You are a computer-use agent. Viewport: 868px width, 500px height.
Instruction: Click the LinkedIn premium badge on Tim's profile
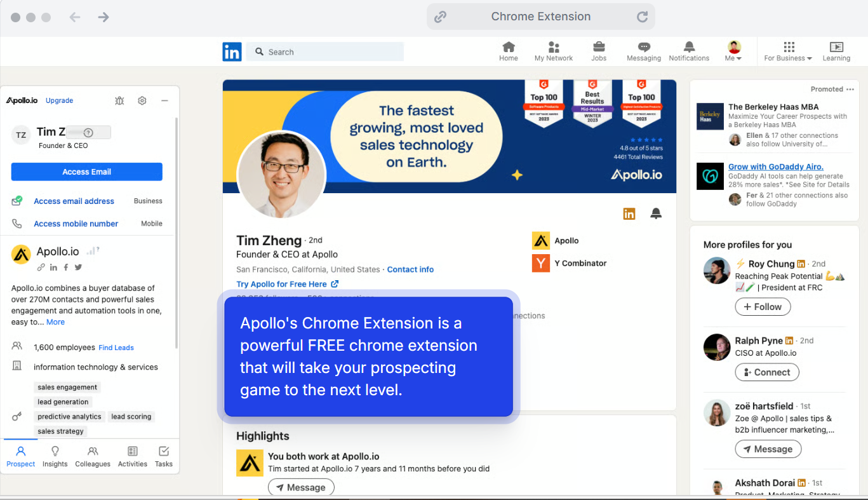tap(629, 214)
